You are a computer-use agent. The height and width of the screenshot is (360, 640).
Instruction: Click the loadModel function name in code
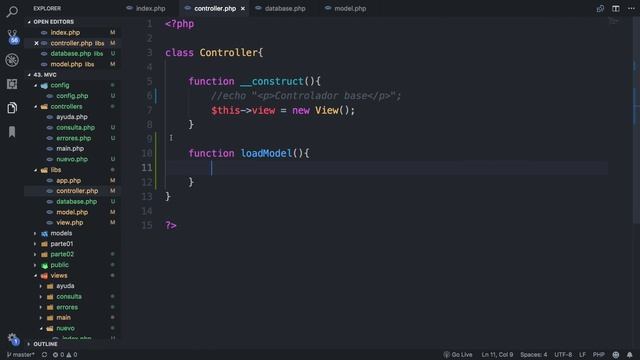click(x=266, y=153)
